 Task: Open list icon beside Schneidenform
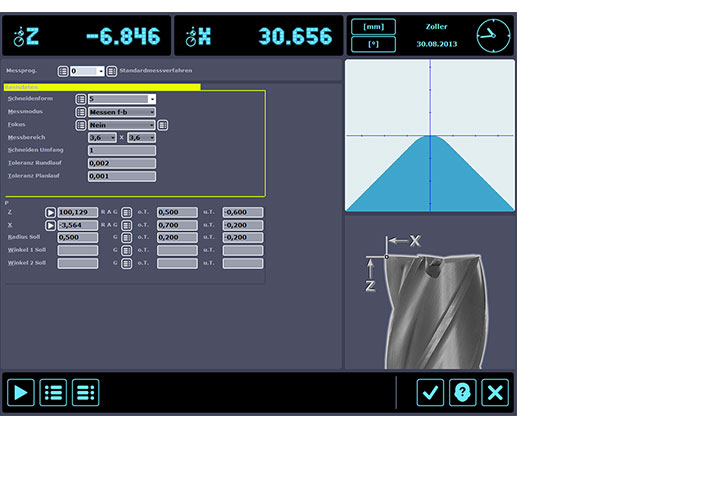[x=81, y=99]
